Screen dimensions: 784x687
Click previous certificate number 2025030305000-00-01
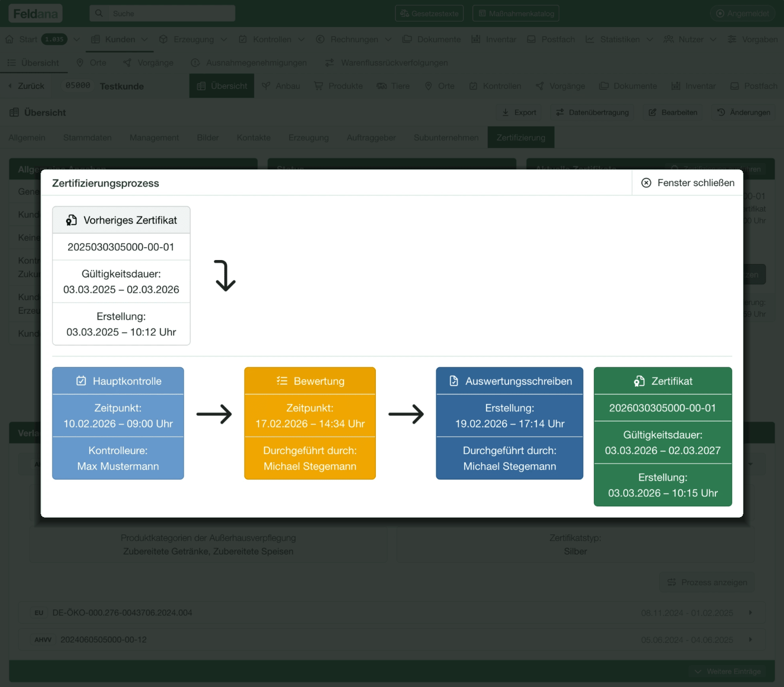(121, 247)
